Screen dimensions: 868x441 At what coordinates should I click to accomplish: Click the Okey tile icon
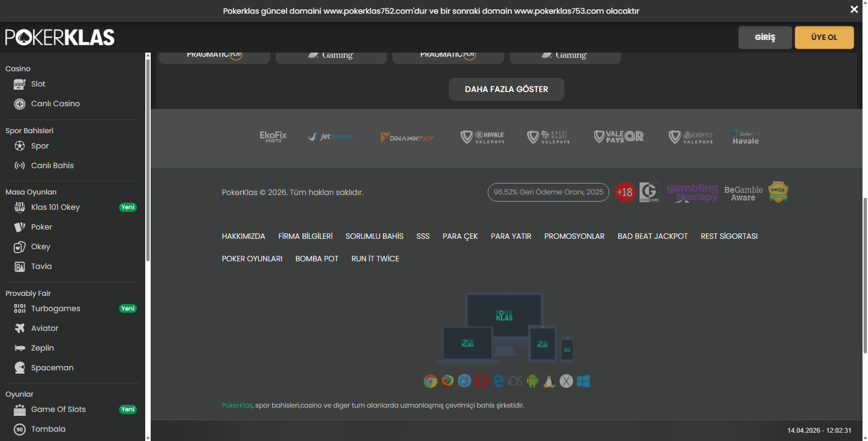[20, 247]
